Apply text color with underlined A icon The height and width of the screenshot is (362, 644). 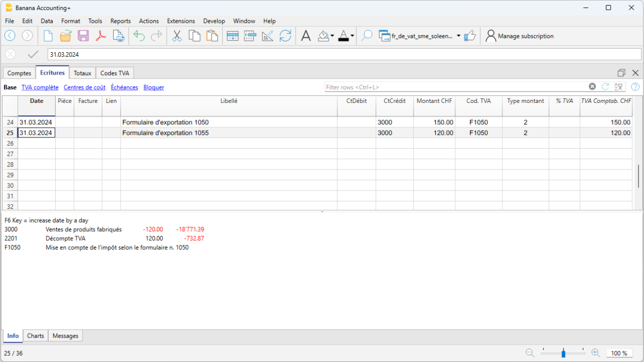coord(343,36)
